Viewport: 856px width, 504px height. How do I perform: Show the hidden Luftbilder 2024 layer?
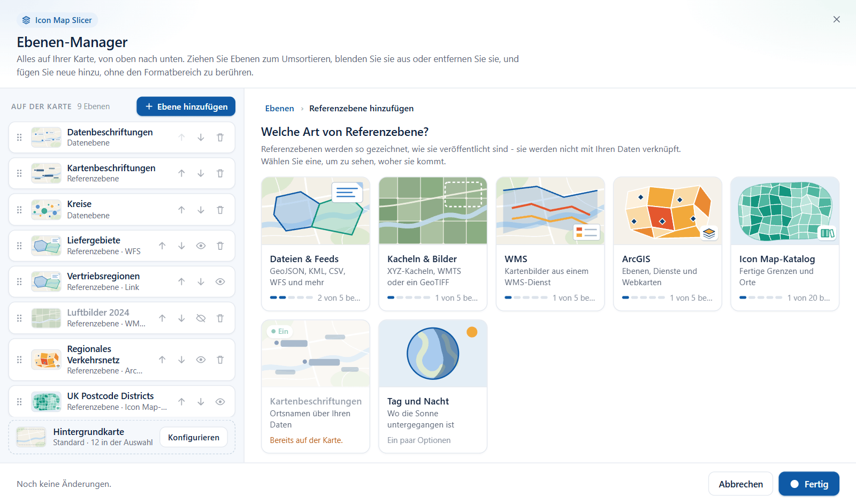pos(201,318)
